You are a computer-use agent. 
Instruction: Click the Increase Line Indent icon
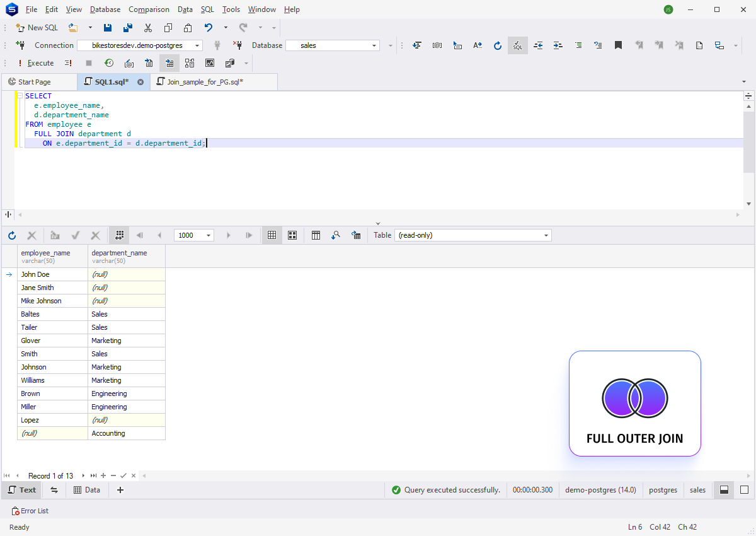(x=558, y=45)
